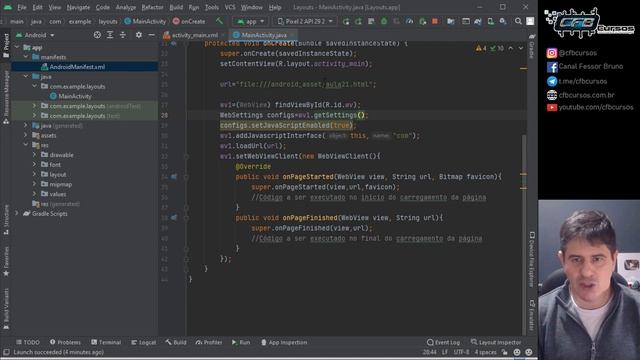Open the Build Variants sidebar tab
The height and width of the screenshot is (360, 640).
coord(6,308)
